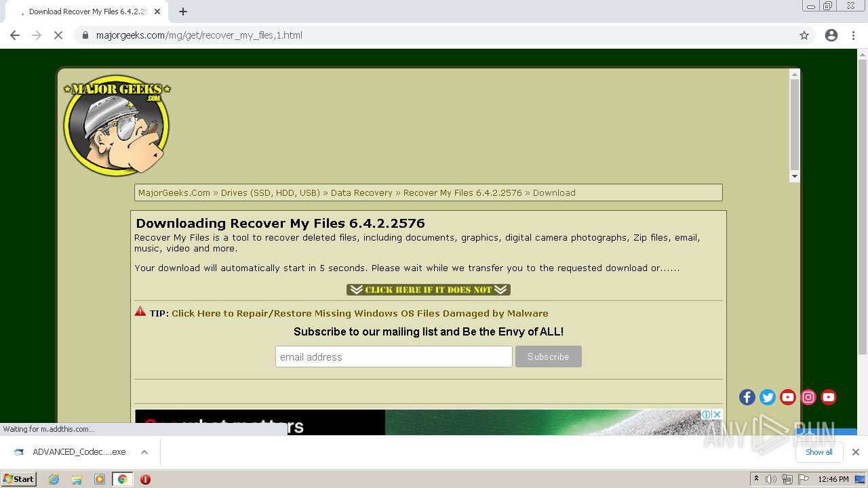Open Repair/Restore Missing Windows OS Files tip
Image resolution: width=868 pixels, height=488 pixels.
coord(360,313)
